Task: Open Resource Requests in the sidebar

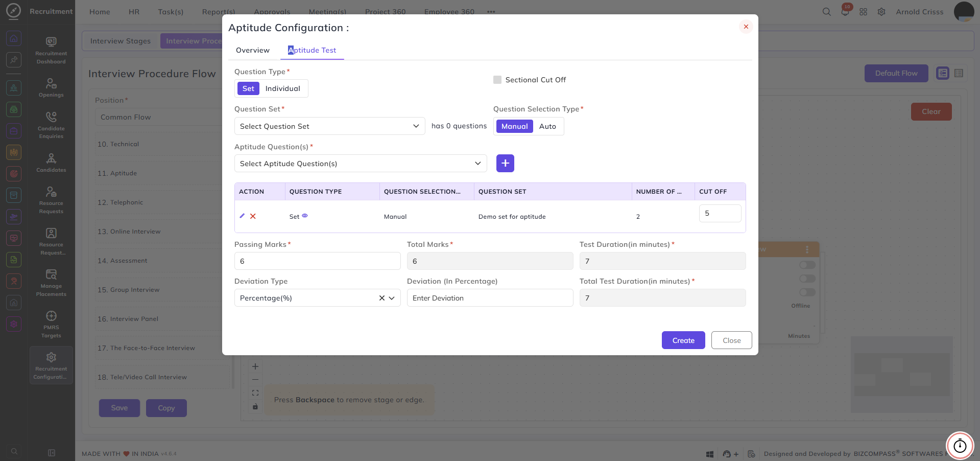Action: coord(51,200)
